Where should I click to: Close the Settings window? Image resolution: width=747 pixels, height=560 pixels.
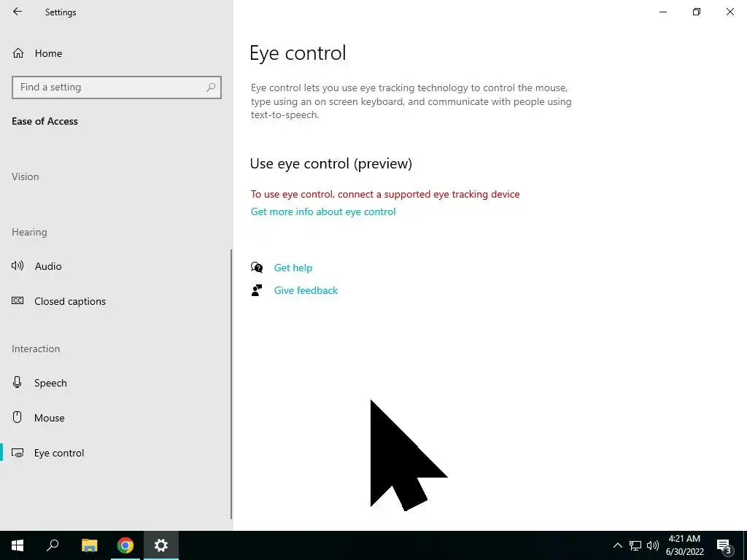pos(729,12)
